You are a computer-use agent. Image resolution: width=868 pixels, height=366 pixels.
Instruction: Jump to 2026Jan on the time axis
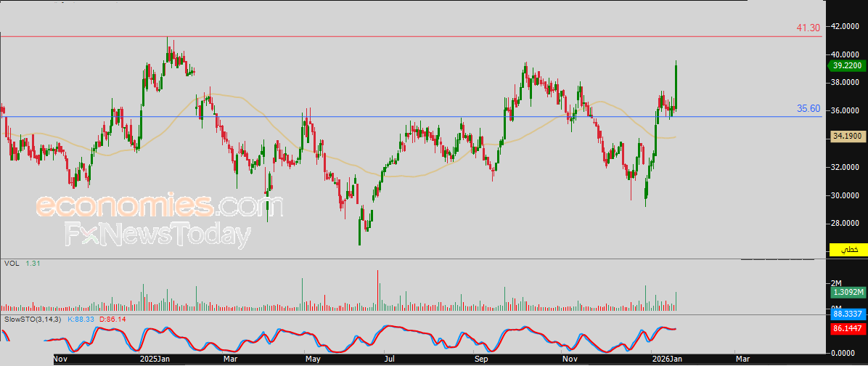point(668,359)
